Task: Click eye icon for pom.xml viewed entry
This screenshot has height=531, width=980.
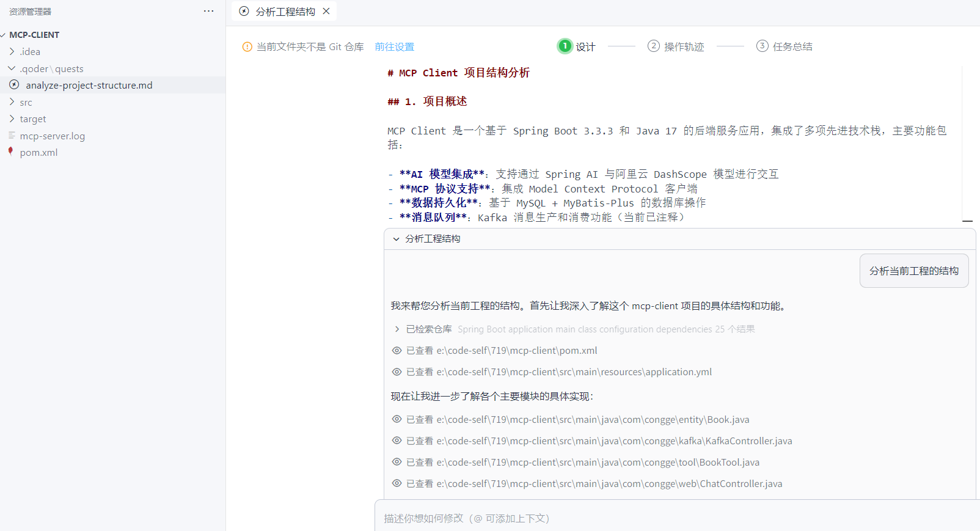Action: click(x=397, y=351)
